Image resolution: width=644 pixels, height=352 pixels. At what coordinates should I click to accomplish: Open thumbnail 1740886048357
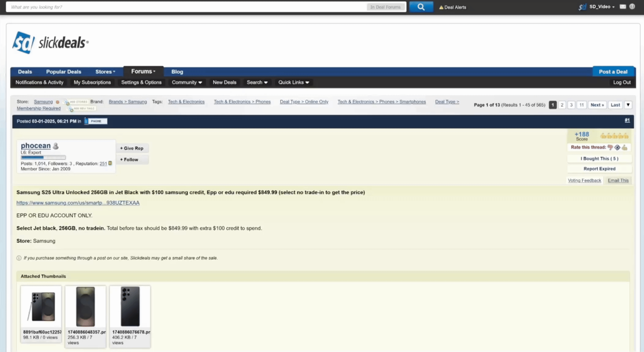point(85,316)
